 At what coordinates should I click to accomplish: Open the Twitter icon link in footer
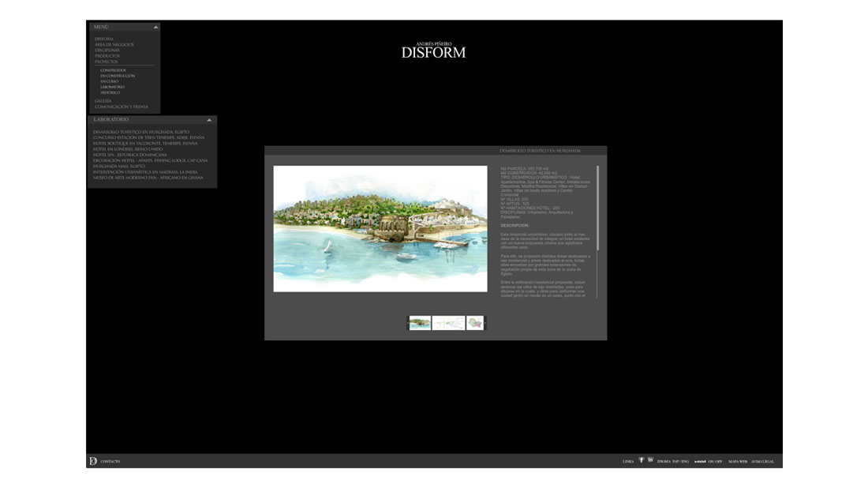(650, 460)
